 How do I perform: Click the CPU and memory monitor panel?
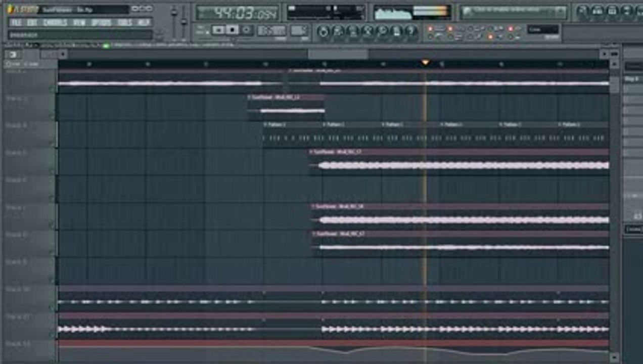tap(326, 12)
